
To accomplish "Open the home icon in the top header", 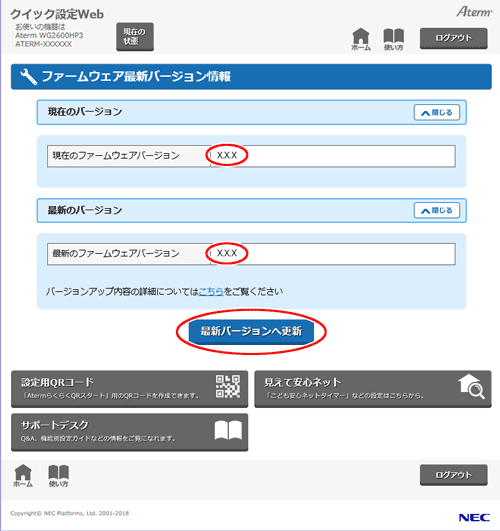I will click(x=361, y=39).
